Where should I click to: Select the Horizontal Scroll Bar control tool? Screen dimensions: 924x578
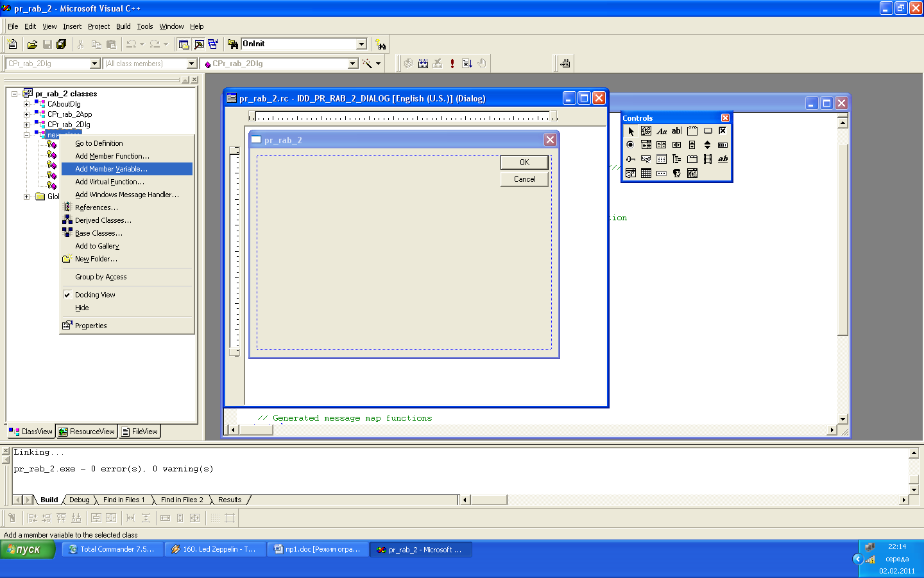pyautogui.click(x=677, y=145)
